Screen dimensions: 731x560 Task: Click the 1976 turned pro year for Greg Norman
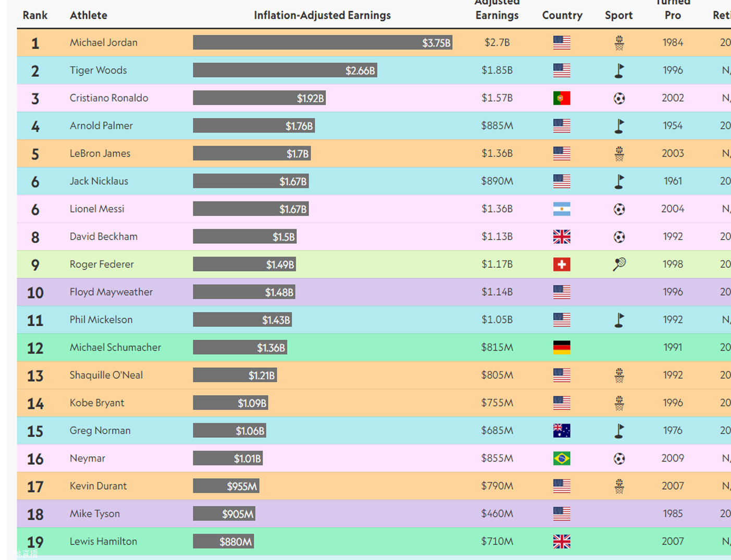pos(673,431)
